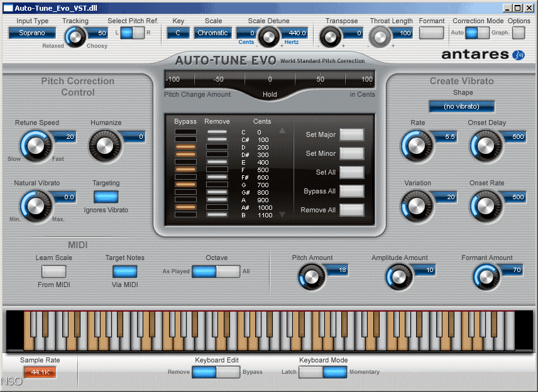Click the Retune Speed value field 20
Screen dimensions: 538x392
pyautogui.click(x=65, y=136)
